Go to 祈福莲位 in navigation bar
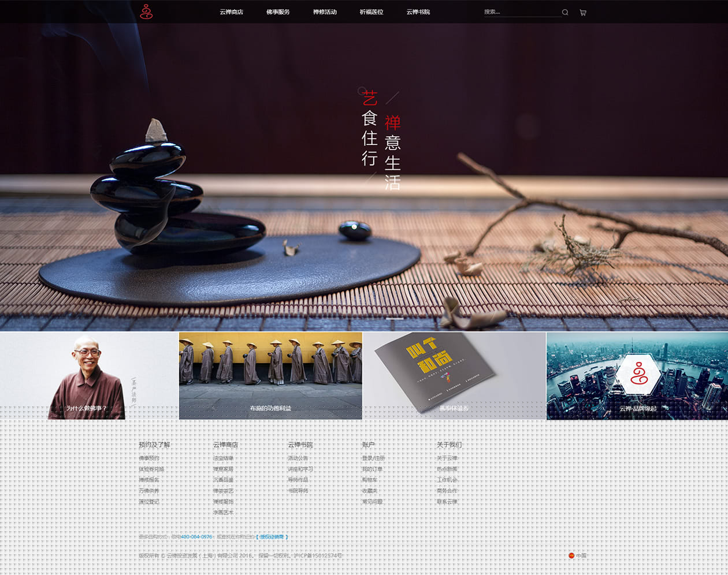This screenshot has height=575, width=728. 371,12
